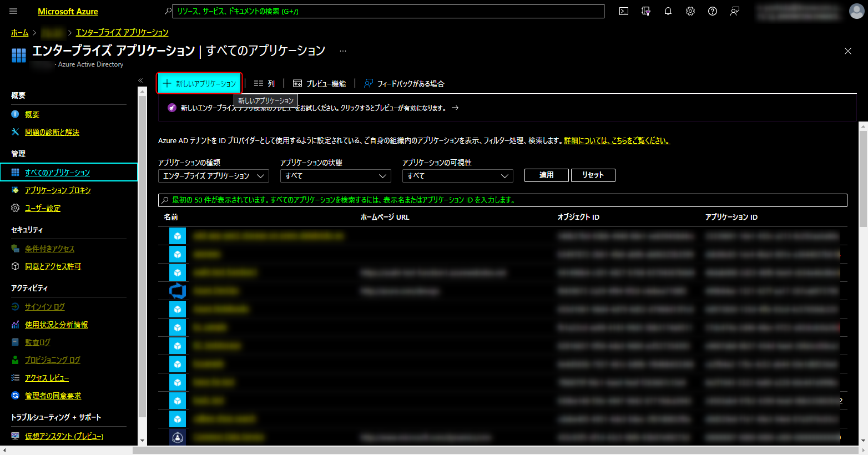The height and width of the screenshot is (455, 868).
Task: Open feedback icon in top bar
Action: pyautogui.click(x=735, y=11)
